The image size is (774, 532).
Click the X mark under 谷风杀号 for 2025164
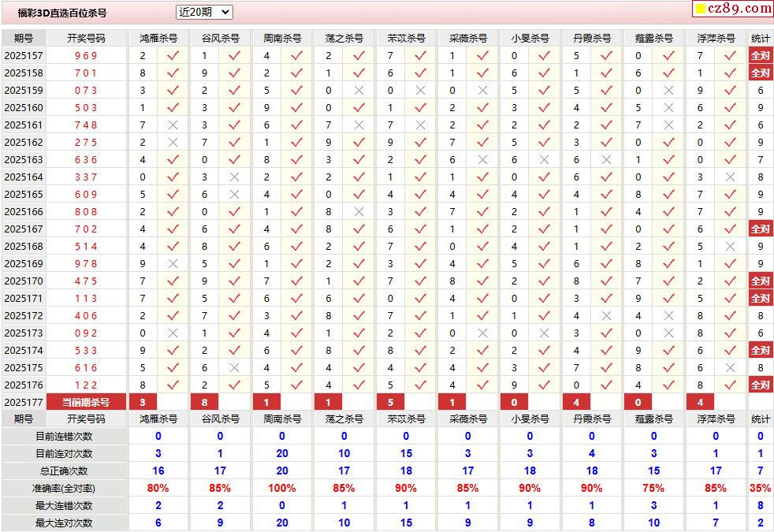[x=234, y=177]
